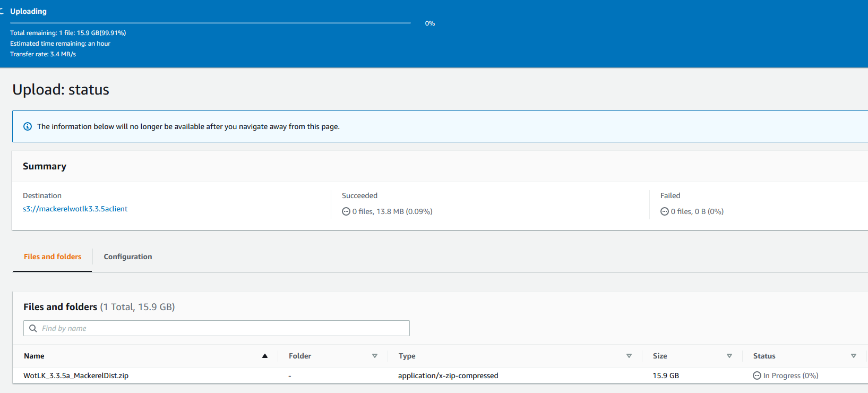Viewport: 868px width, 393px height.
Task: Select the WotLK_3.3.5a_MackerelDist.zip file row
Action: tap(76, 375)
